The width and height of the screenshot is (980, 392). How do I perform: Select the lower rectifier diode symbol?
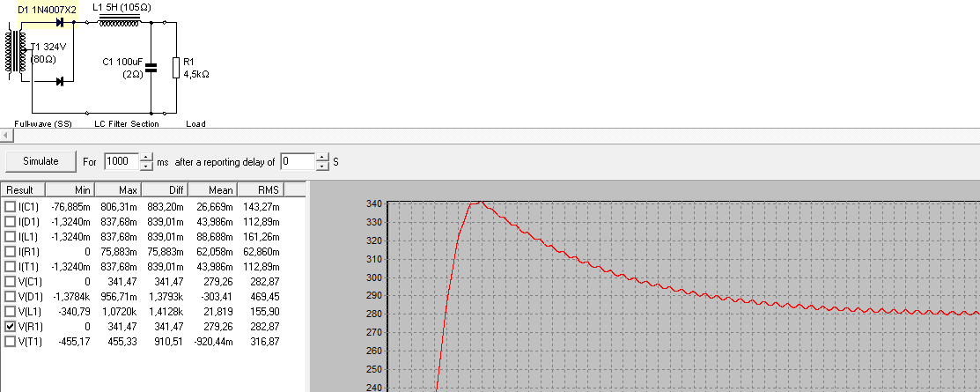click(60, 81)
